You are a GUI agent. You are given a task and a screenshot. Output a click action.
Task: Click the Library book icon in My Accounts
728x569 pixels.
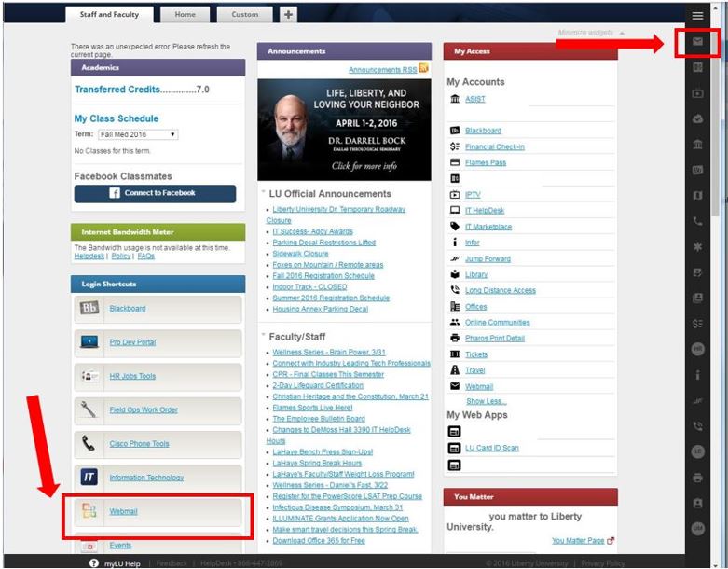tap(455, 274)
